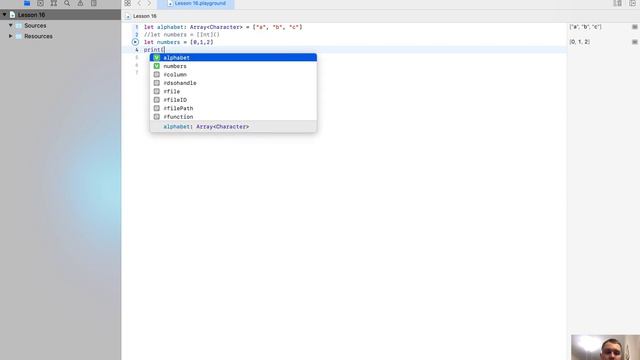Click line number 1 in the gutter
The image size is (640, 360).
pos(137,27)
